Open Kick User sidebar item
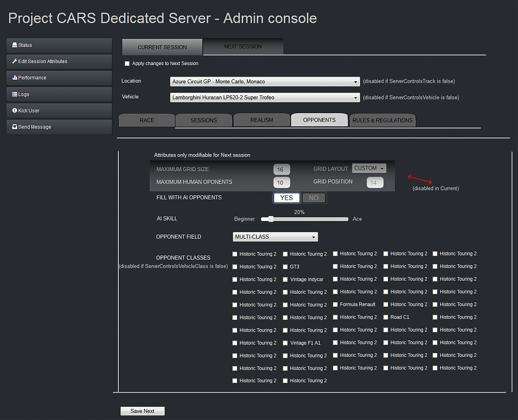The width and height of the screenshot is (518, 420). [x=59, y=111]
